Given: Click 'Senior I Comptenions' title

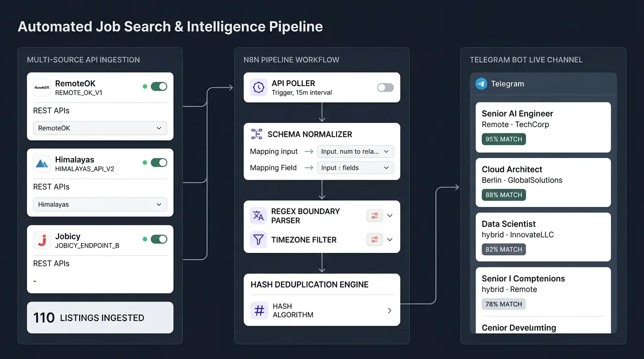Looking at the screenshot, I should coord(523,279).
